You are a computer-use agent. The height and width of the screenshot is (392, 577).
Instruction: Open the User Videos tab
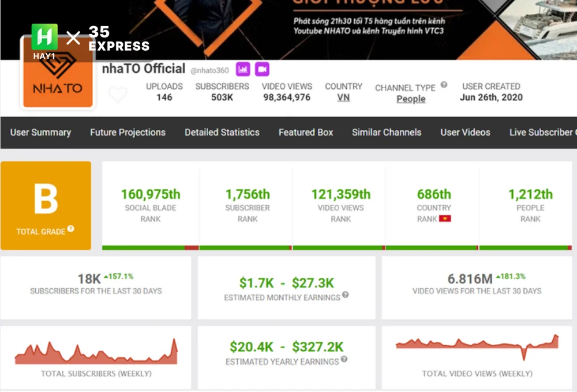(465, 133)
